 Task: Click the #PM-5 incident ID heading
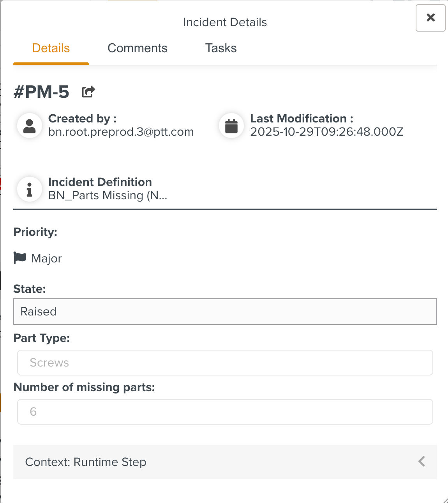pos(41,92)
